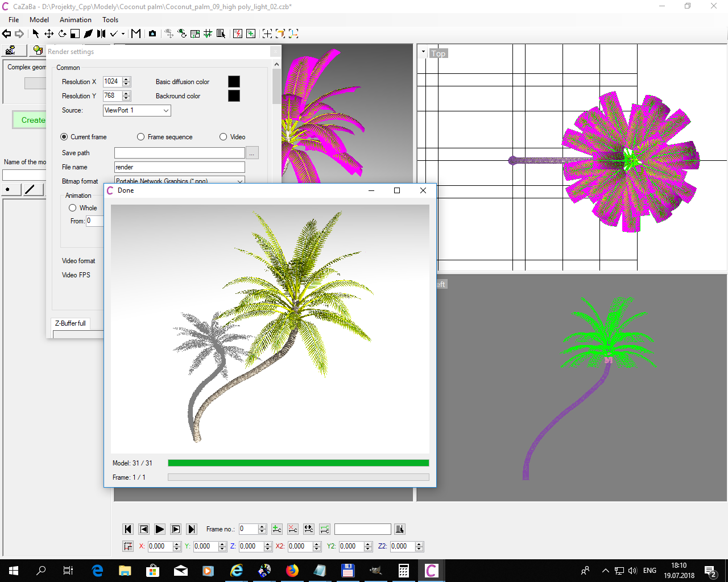
Task: Choose the rotate tool in toolbar
Action: point(62,34)
